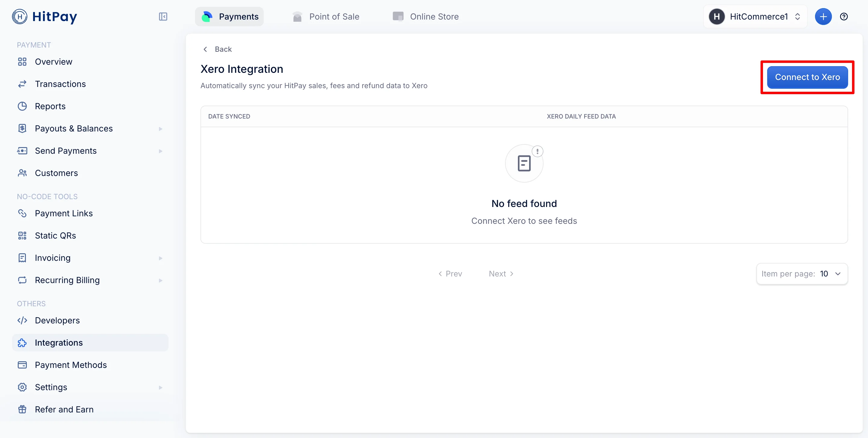
Task: Click the Refer and Earn gift icon
Action: point(22,409)
